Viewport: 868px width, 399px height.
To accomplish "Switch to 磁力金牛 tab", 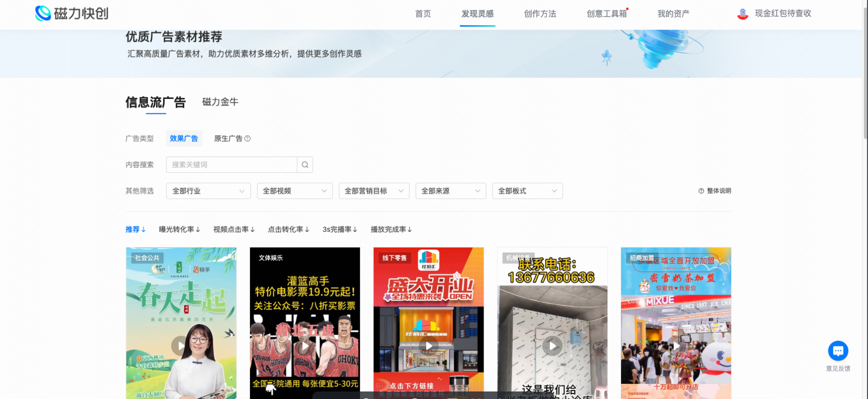I will (x=220, y=102).
